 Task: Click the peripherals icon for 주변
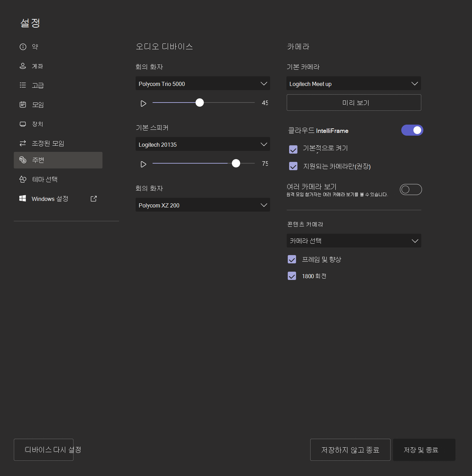[23, 160]
